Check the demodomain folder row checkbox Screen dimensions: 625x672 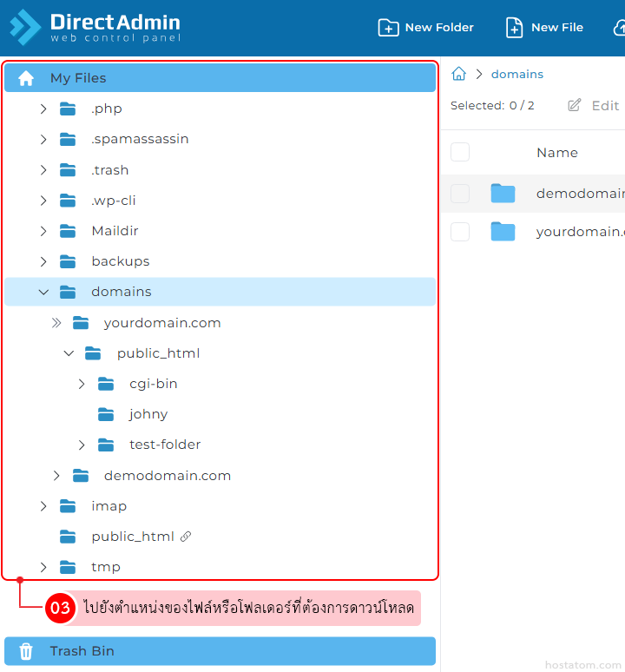[x=460, y=194]
